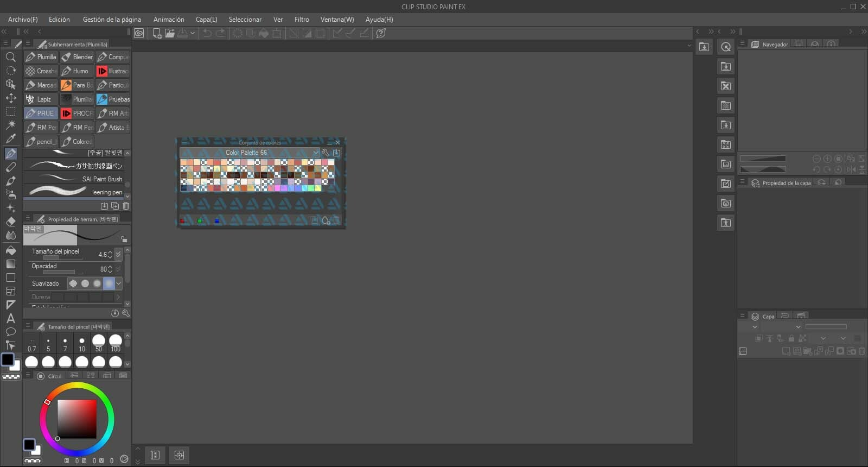
Task: Choose the leening pen brush preset
Action: tap(73, 192)
